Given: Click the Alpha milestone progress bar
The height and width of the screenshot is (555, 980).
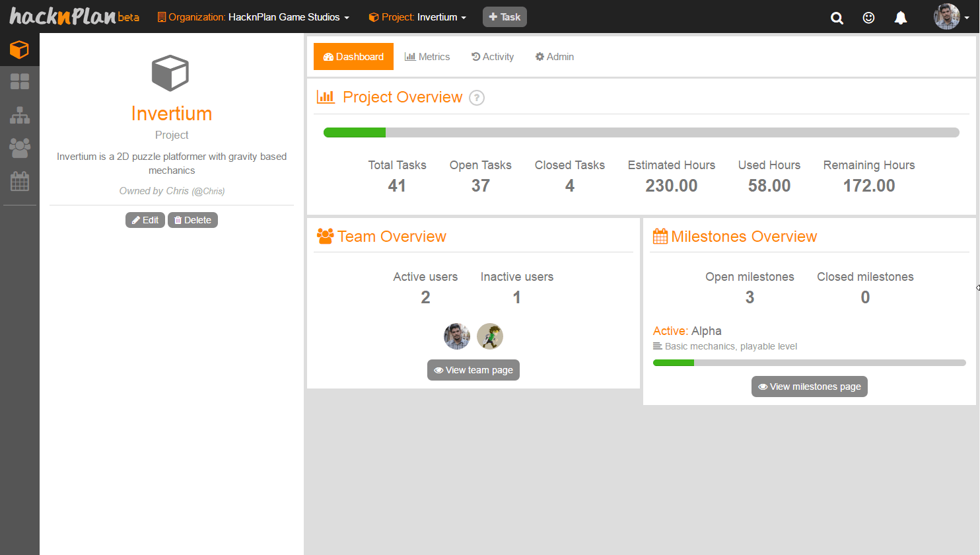Looking at the screenshot, I should click(x=809, y=363).
